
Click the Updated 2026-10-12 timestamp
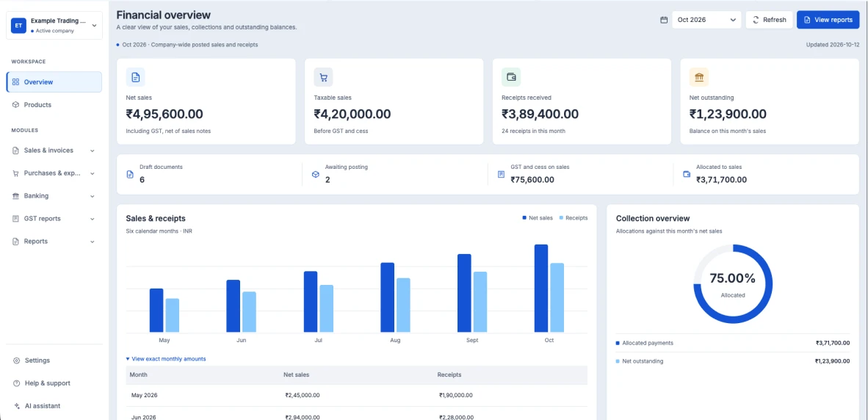point(833,45)
